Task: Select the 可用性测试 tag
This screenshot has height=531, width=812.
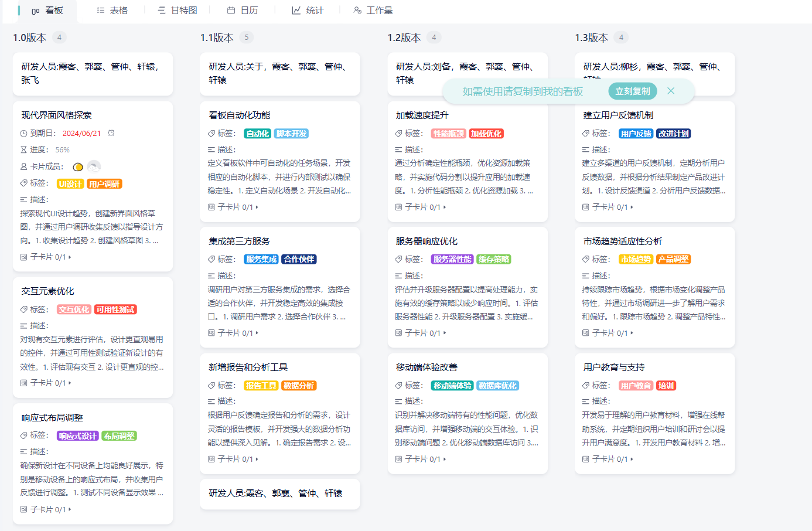Action: (115, 309)
